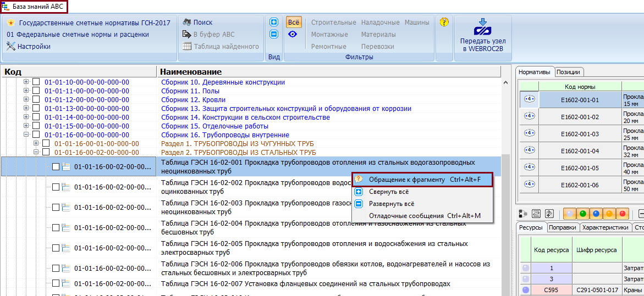The image size is (644, 296).
Task: Expand Сборник 12 Кровли node
Action: pyautogui.click(x=26, y=99)
